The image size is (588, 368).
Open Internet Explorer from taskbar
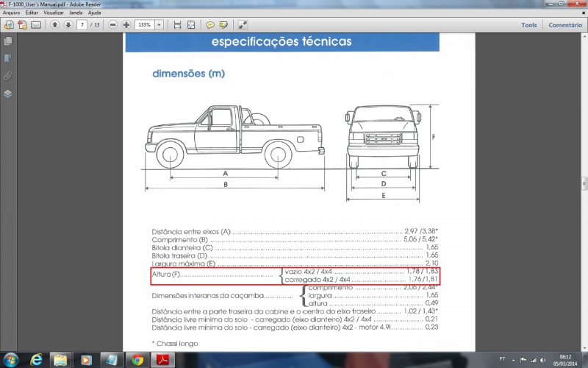point(36,360)
